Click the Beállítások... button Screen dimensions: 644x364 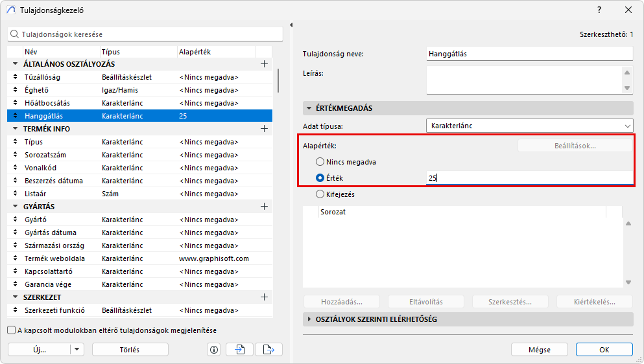575,146
